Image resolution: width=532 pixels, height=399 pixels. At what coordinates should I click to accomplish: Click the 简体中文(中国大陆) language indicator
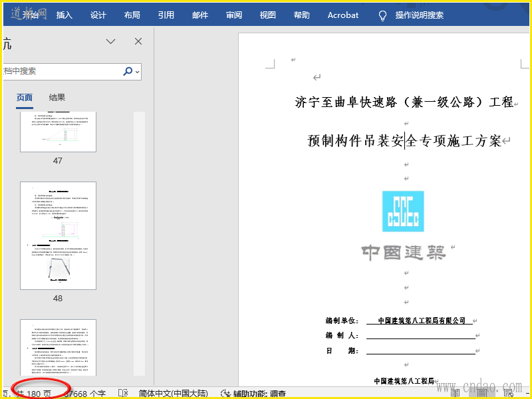[173, 394]
